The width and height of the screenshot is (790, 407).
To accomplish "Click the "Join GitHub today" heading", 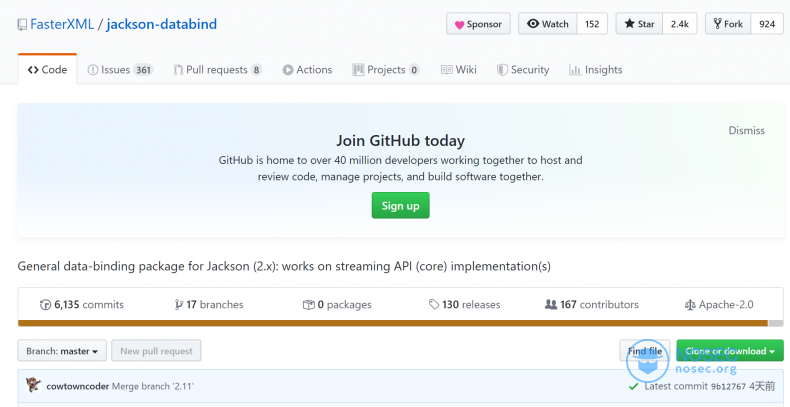I will coord(401,140).
